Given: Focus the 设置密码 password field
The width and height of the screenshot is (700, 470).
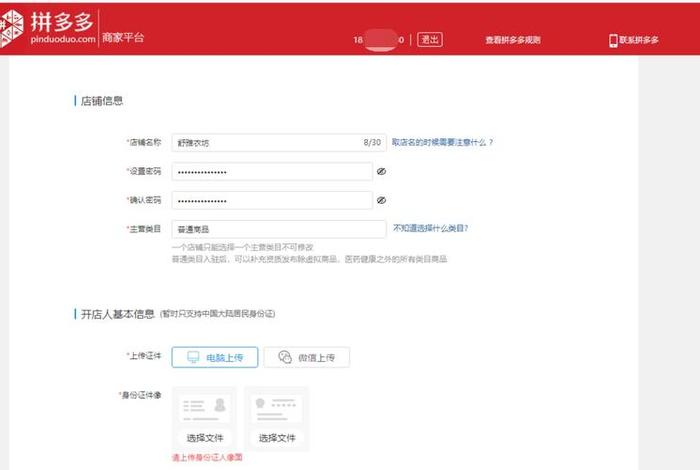Looking at the screenshot, I should pyautogui.click(x=272, y=171).
